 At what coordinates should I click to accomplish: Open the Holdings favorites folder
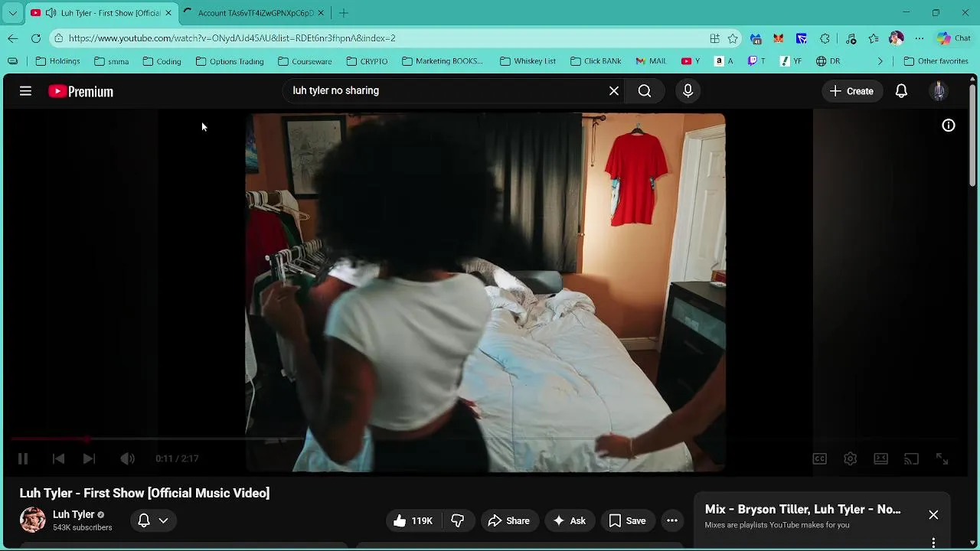pos(58,61)
